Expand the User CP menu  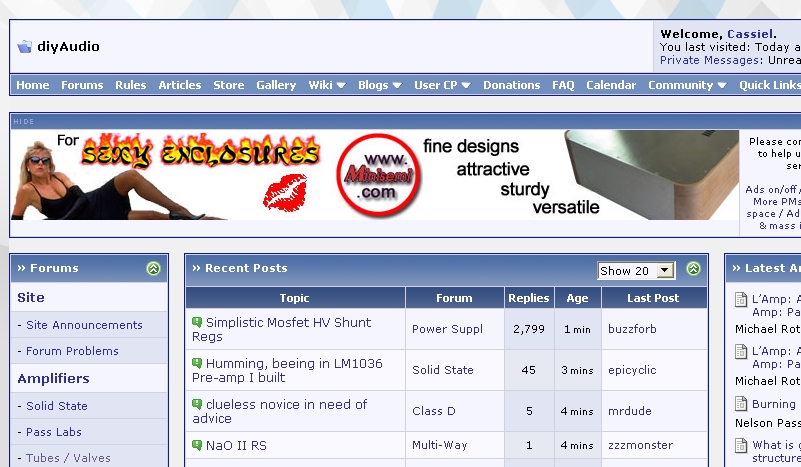(442, 85)
